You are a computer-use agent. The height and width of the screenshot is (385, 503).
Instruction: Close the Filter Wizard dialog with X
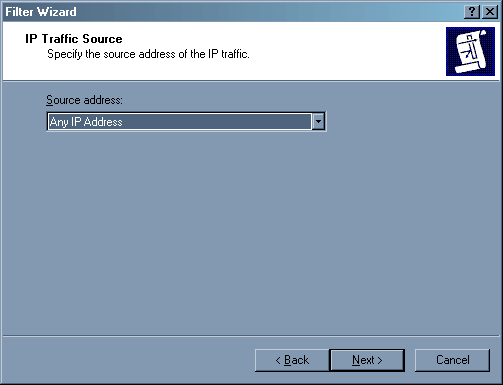click(490, 12)
